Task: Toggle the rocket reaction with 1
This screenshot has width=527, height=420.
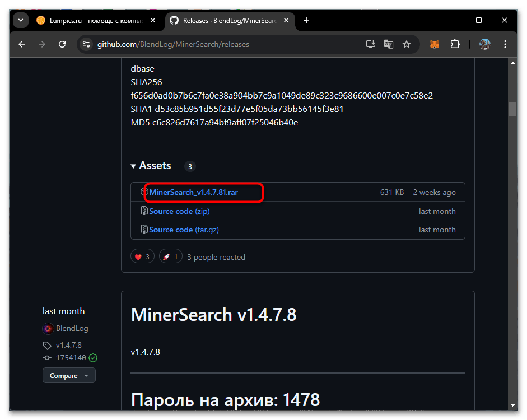Action: (171, 256)
